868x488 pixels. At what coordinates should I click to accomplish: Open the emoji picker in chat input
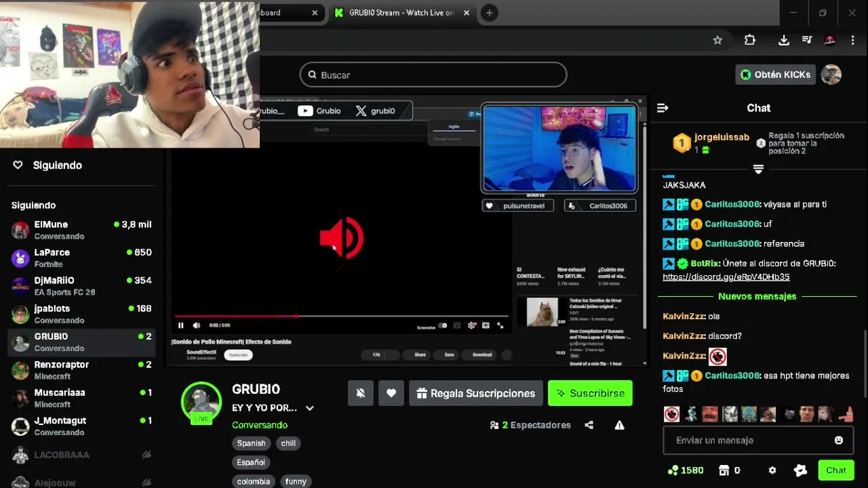click(x=839, y=440)
